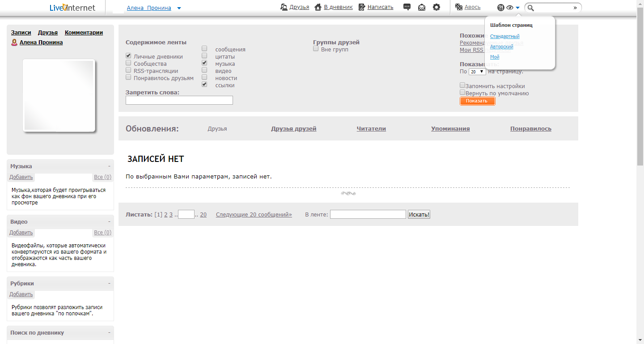Enable the Сообщества checkbox

pos(129,63)
